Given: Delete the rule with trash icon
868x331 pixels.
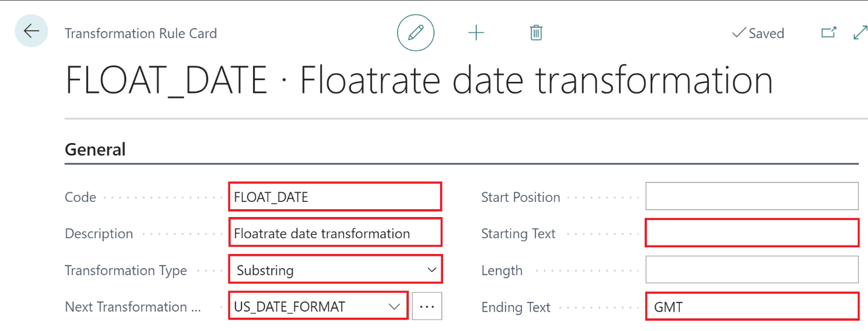Looking at the screenshot, I should point(536,33).
